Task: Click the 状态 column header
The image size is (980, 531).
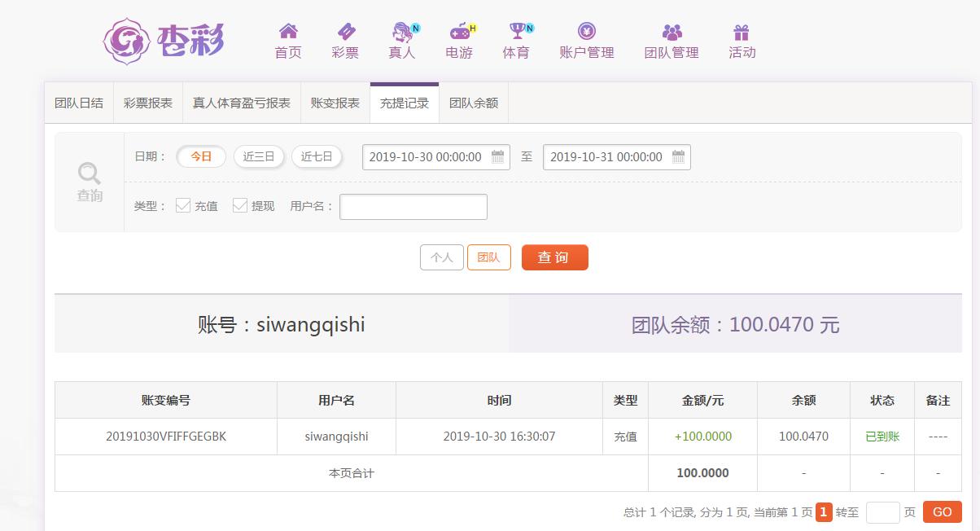Action: click(x=882, y=400)
